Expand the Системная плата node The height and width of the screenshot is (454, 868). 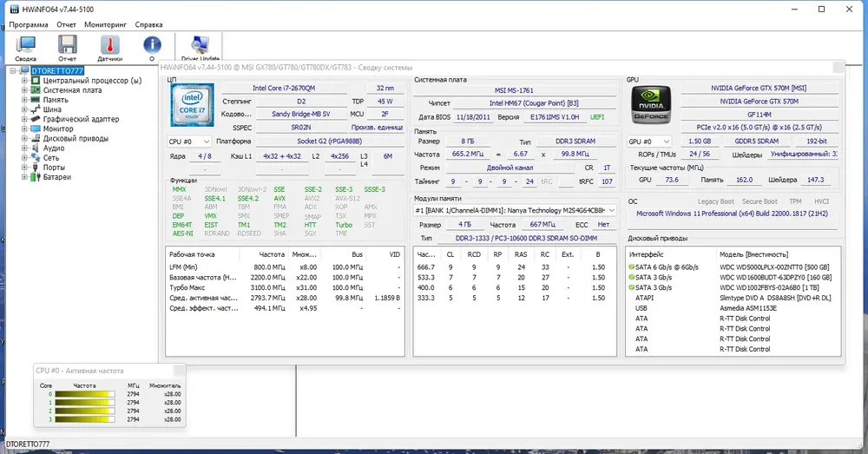pos(24,89)
